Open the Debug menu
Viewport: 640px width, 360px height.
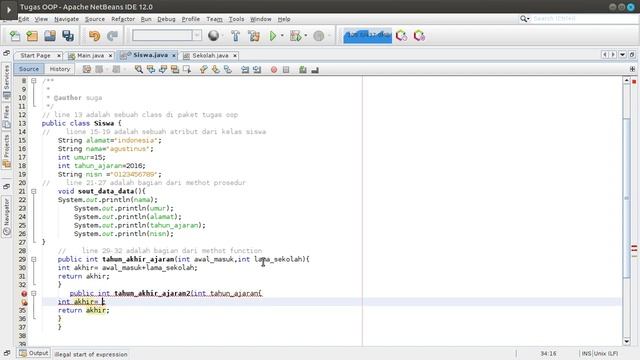tap(166, 19)
